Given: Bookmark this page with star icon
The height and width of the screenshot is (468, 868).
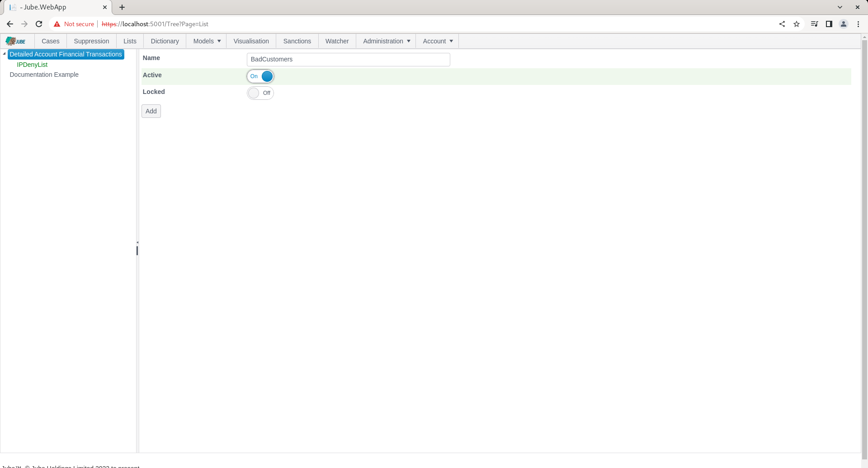Looking at the screenshot, I should pos(797,24).
